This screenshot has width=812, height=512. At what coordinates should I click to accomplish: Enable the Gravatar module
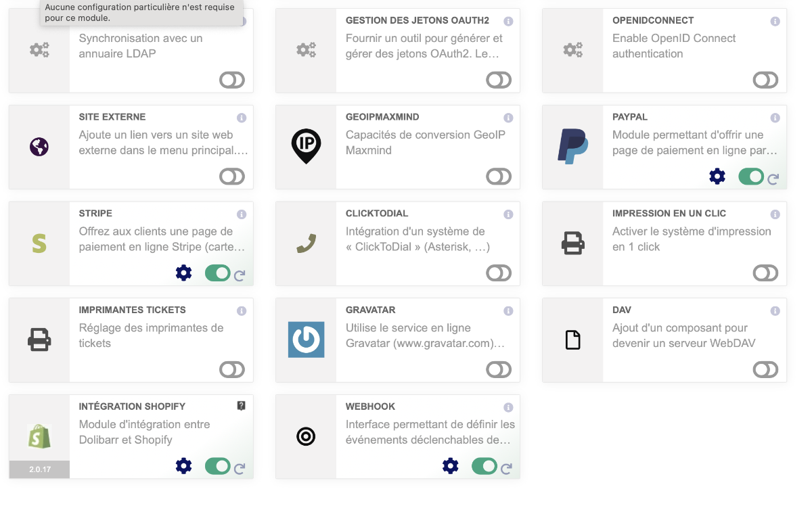pos(499,370)
